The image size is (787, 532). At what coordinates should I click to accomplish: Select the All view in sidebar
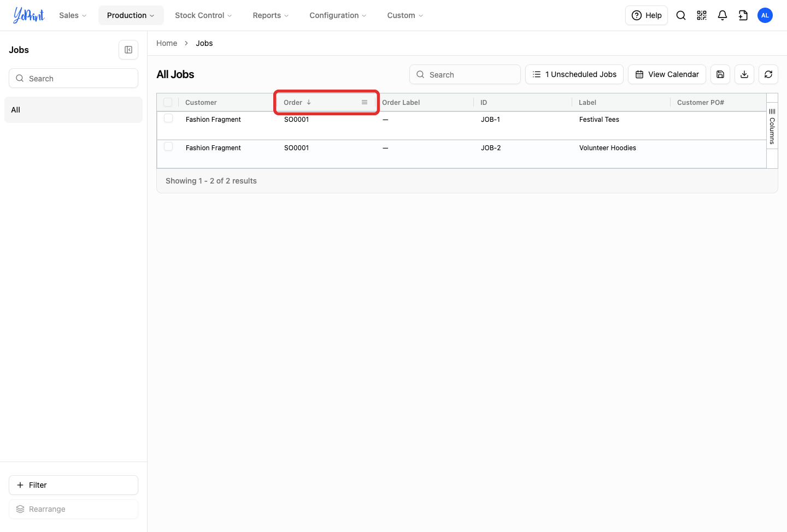(x=73, y=110)
